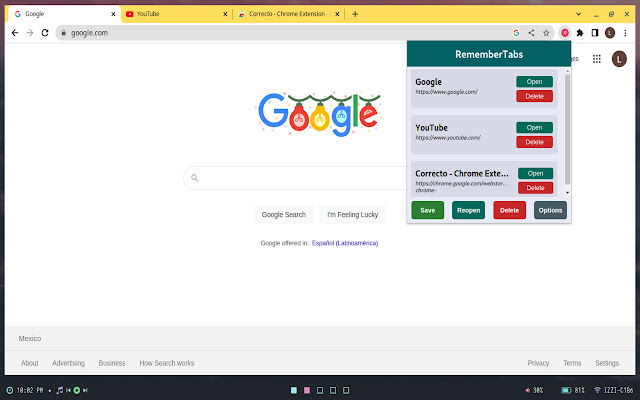Open the Google apps grid
Image resolution: width=640 pixels, height=400 pixels.
(x=597, y=59)
